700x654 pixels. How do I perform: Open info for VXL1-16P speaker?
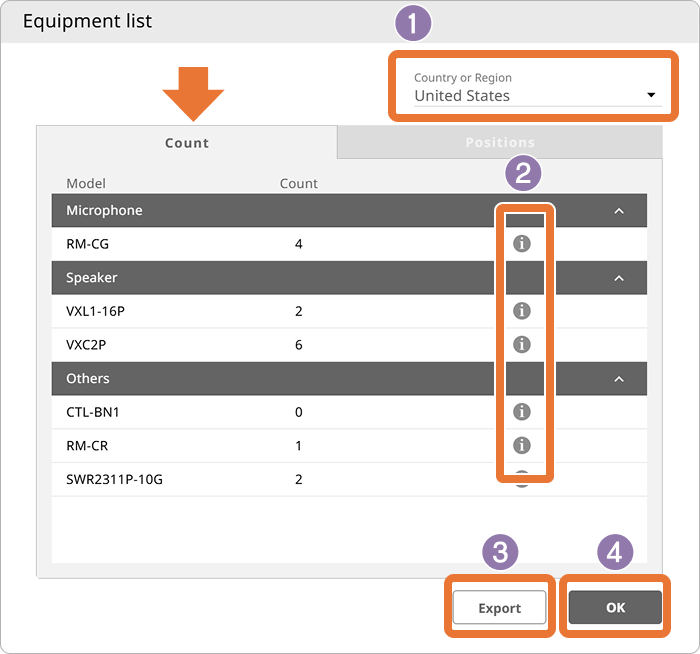[x=521, y=311]
